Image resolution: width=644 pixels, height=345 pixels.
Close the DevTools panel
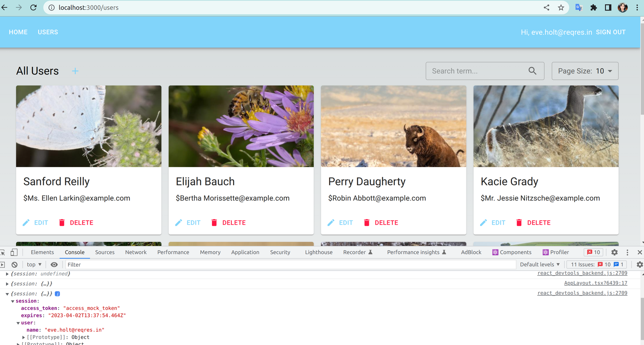pyautogui.click(x=640, y=252)
